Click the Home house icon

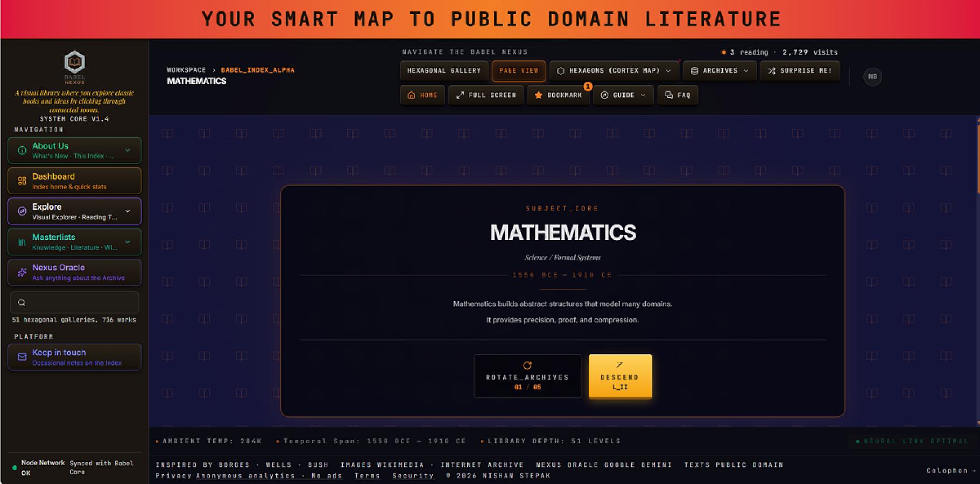pos(412,95)
